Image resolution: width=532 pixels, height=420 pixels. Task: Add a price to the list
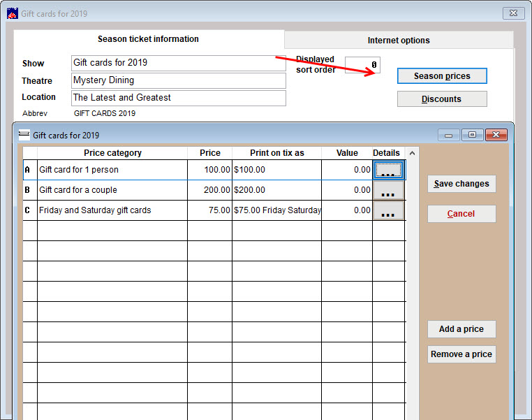461,329
